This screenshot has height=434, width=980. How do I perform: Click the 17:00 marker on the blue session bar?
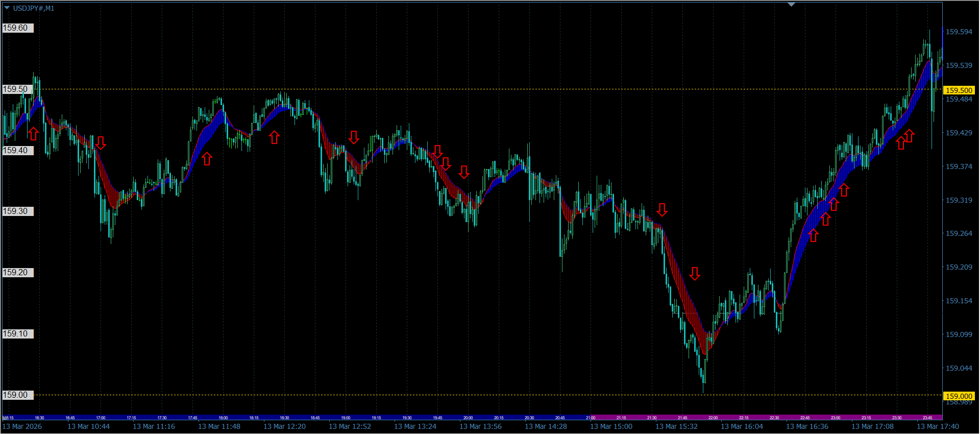coord(101,418)
